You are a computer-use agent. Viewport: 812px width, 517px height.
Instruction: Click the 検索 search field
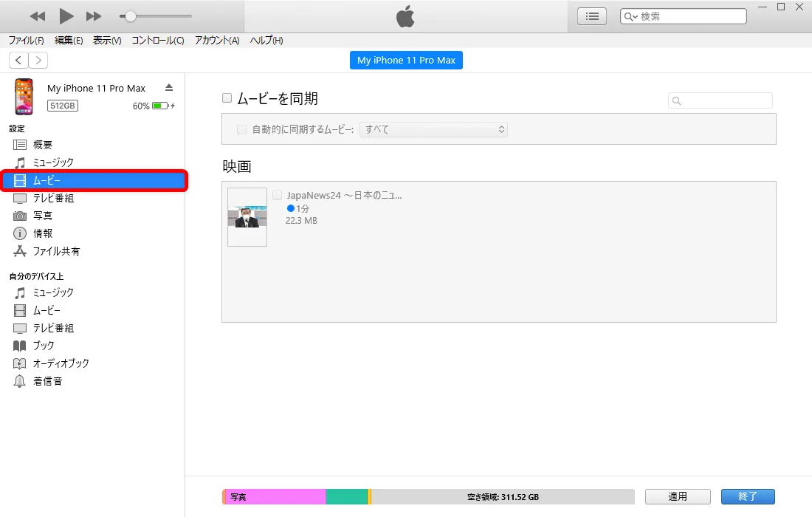[683, 16]
